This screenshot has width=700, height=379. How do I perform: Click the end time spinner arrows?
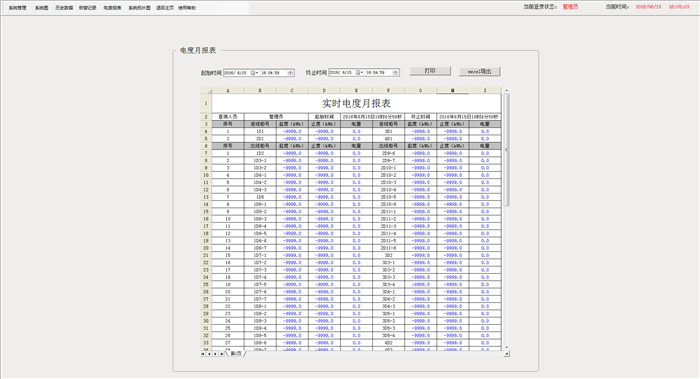pos(396,73)
